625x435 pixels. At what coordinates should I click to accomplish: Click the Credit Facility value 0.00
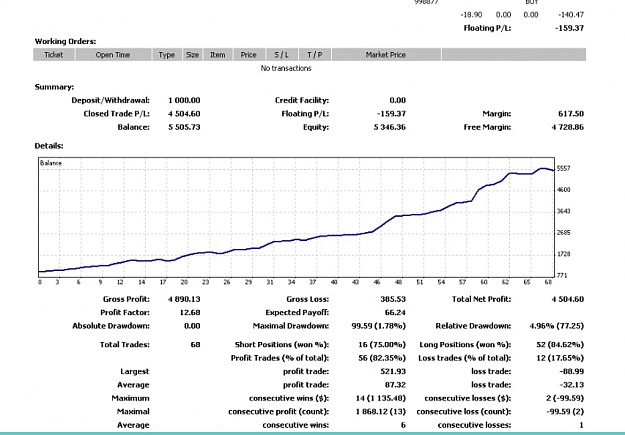(x=398, y=100)
